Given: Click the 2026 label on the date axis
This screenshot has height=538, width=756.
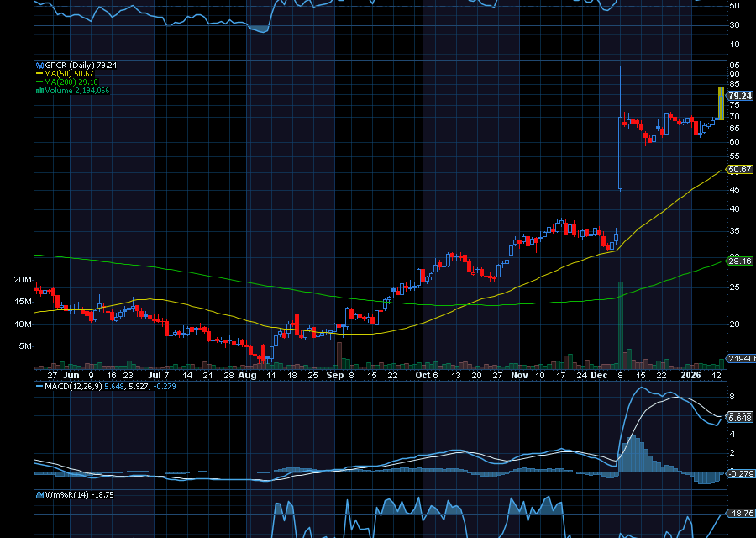Looking at the screenshot, I should click(690, 375).
